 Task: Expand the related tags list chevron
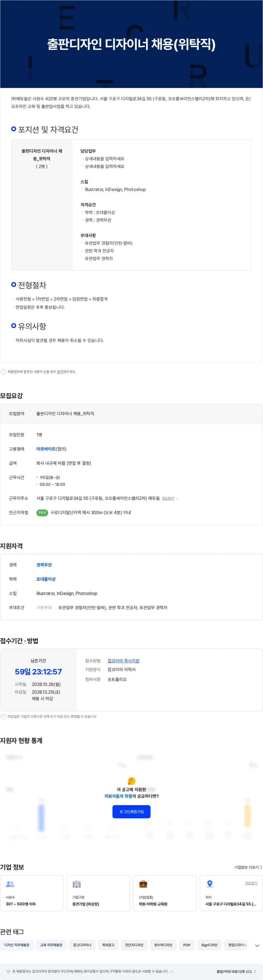257,945
